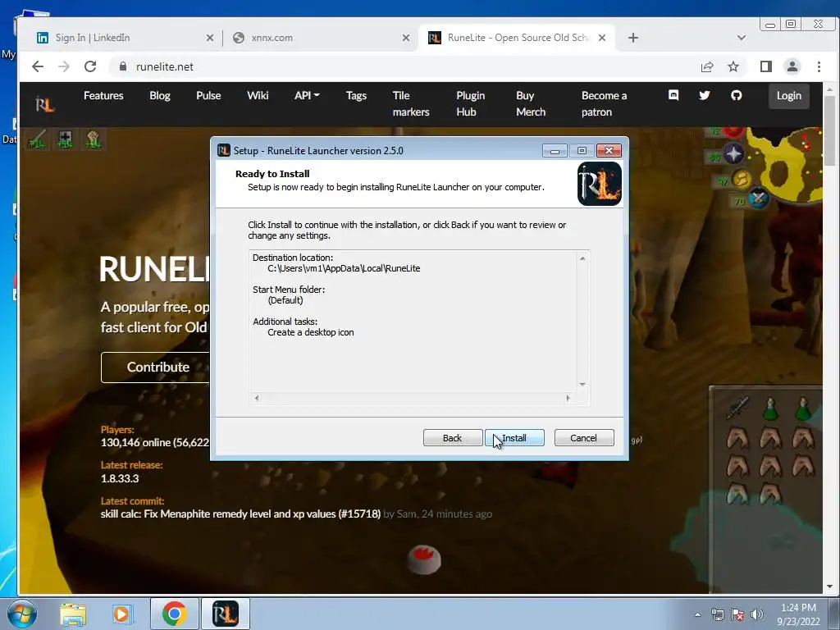Open the Tags link in navbar

pyautogui.click(x=356, y=95)
